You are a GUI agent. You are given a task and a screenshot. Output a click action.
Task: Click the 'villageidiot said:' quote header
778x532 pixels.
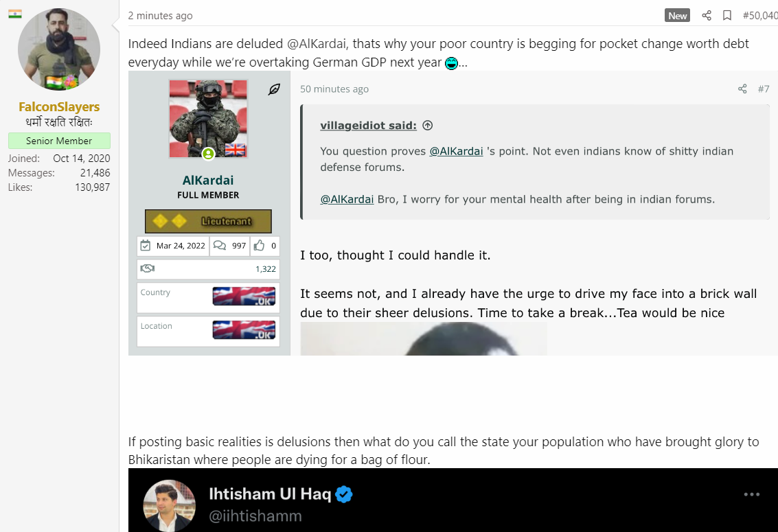[368, 126]
